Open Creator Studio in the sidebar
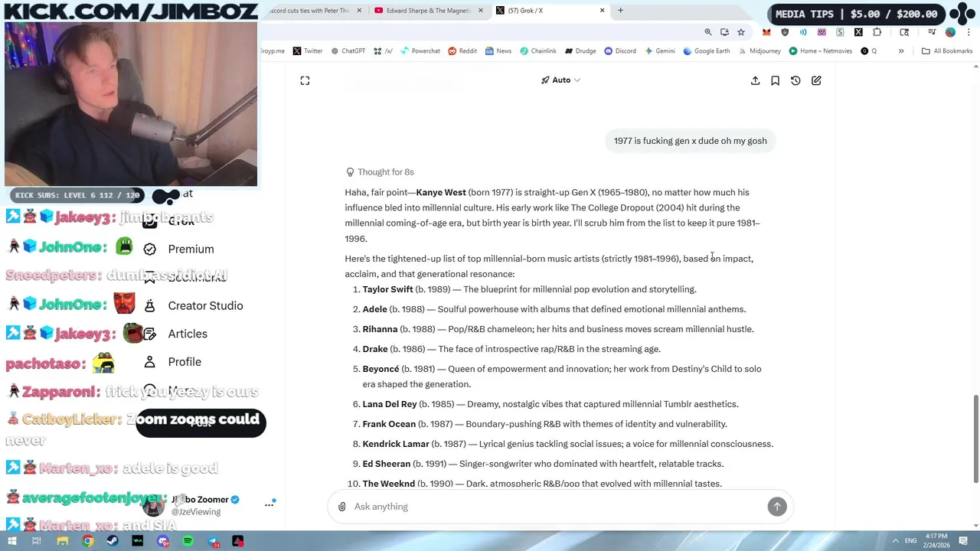 click(205, 306)
